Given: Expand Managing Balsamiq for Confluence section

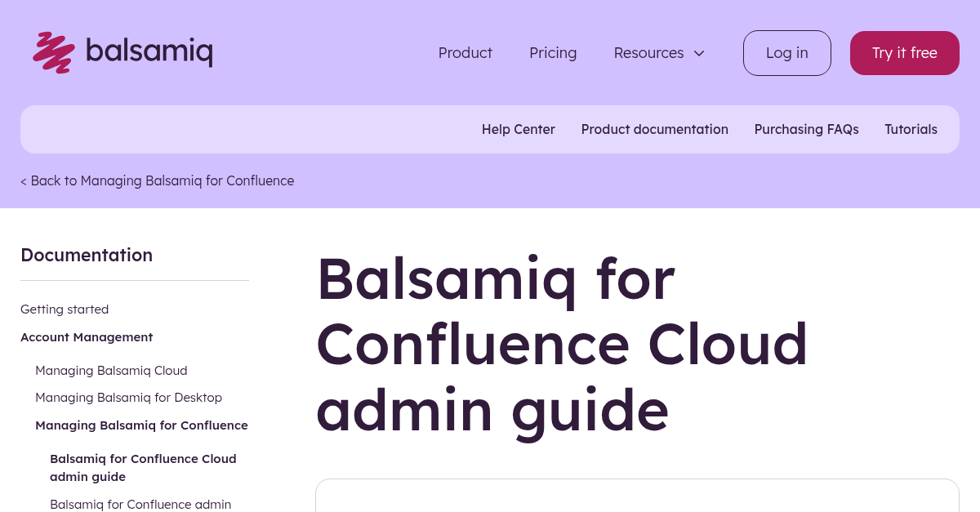Looking at the screenshot, I should (x=141, y=425).
